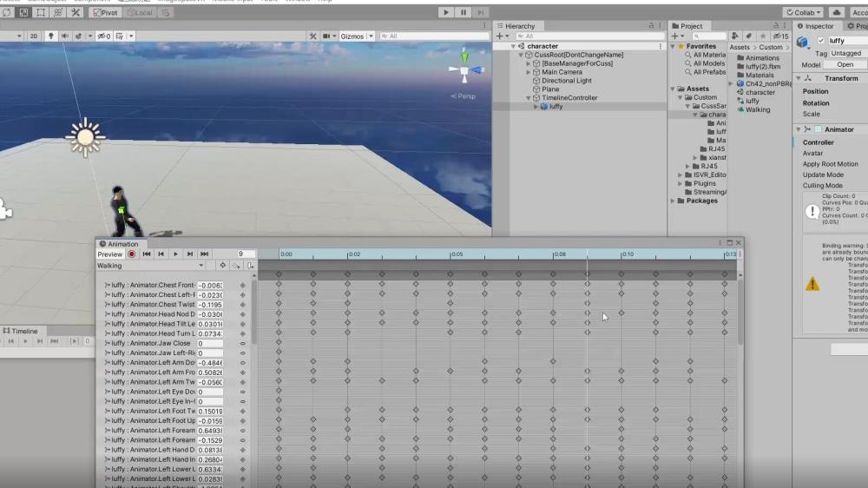868x488 pixels.
Task: Toggle the Animator component enabled checkbox
Action: [818, 129]
